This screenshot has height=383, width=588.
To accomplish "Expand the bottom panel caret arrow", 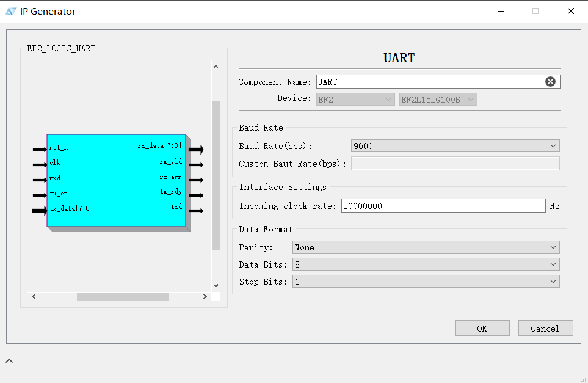I will click(x=9, y=361).
